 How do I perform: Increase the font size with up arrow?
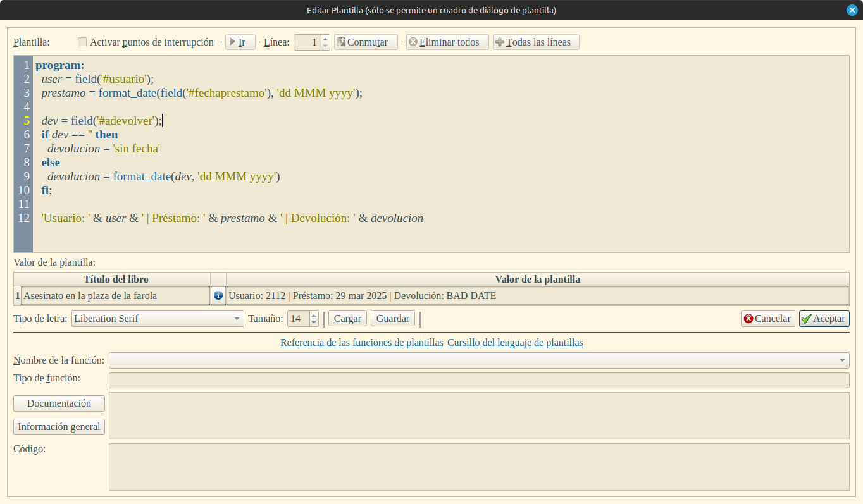(314, 315)
